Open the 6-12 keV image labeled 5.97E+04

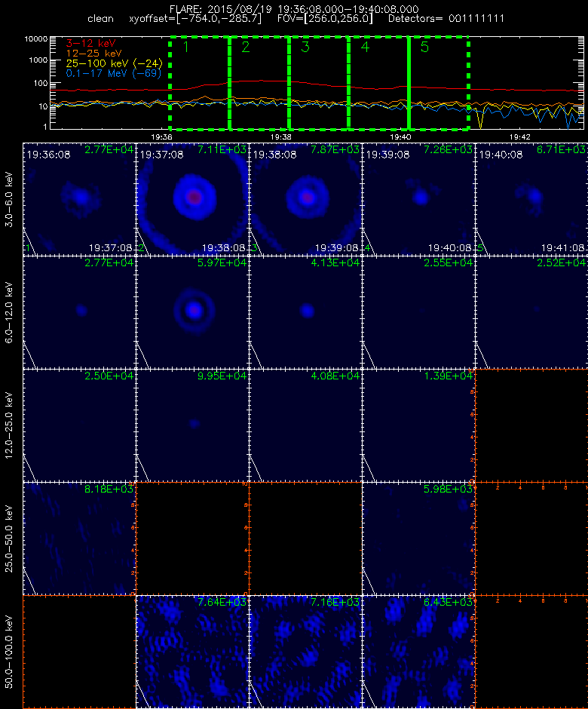click(192, 312)
